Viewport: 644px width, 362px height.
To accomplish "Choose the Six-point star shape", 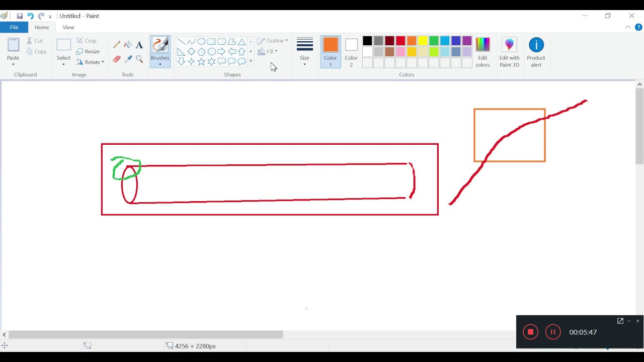I will tap(211, 61).
